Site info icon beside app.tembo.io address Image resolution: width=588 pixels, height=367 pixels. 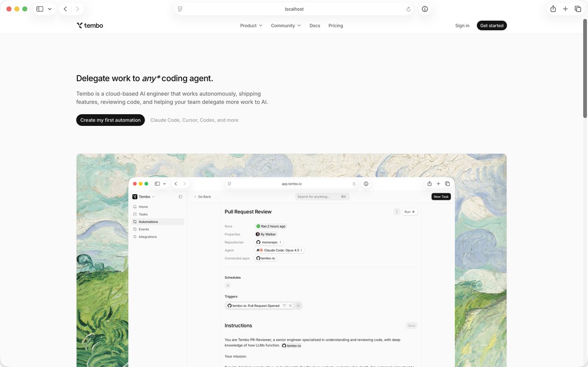366,184
